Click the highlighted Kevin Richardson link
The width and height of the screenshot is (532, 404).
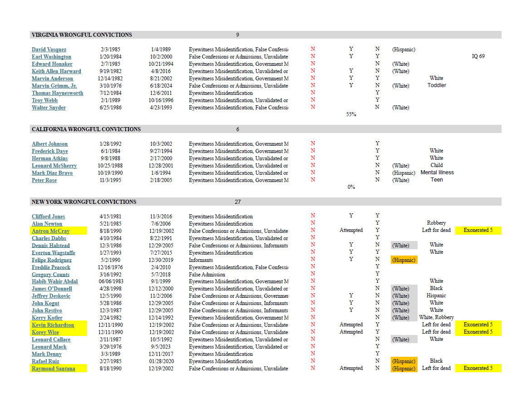[x=53, y=325]
